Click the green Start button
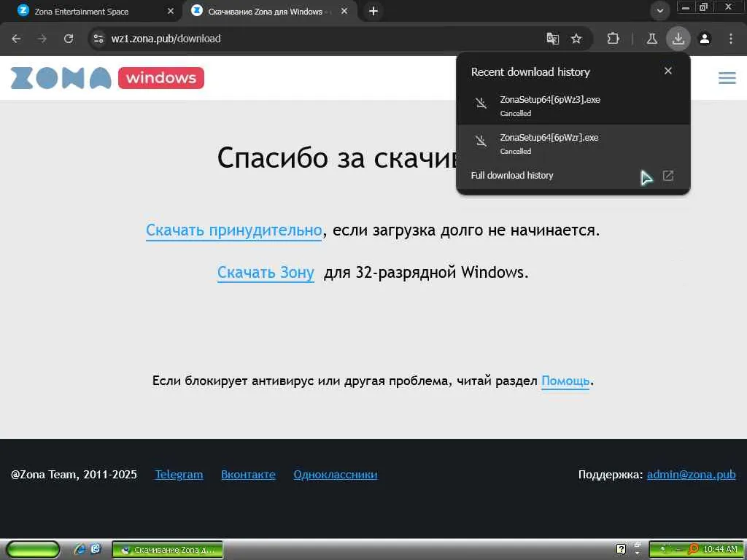The image size is (747, 560). coord(33,550)
